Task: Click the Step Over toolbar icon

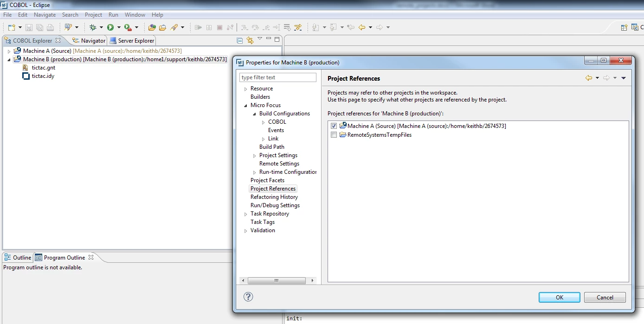Action: click(255, 27)
